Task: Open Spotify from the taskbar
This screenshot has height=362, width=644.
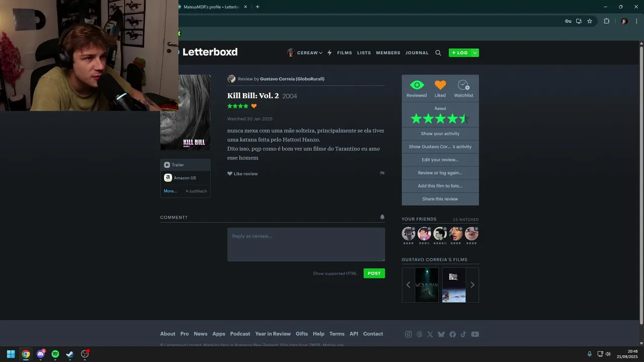Action: (x=55, y=354)
